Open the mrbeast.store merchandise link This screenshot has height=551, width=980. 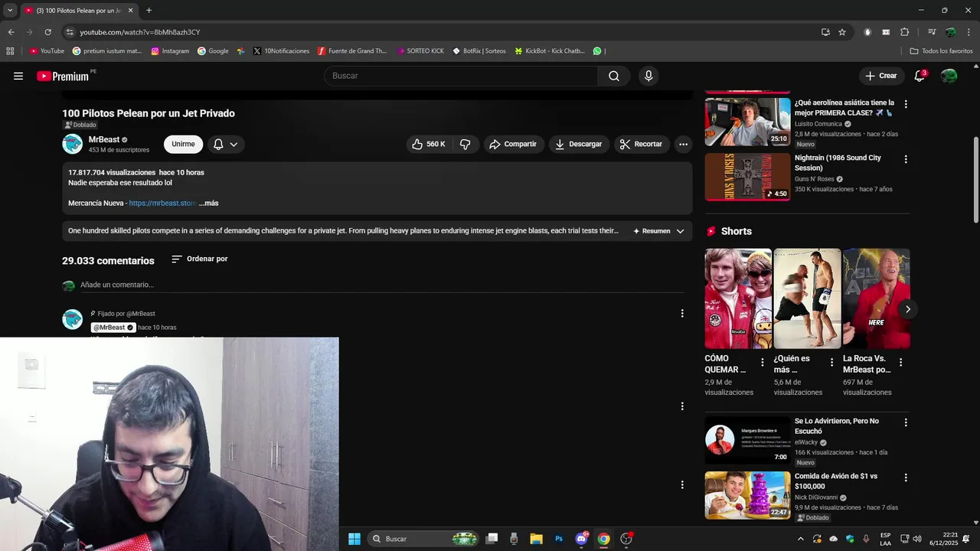(x=162, y=204)
